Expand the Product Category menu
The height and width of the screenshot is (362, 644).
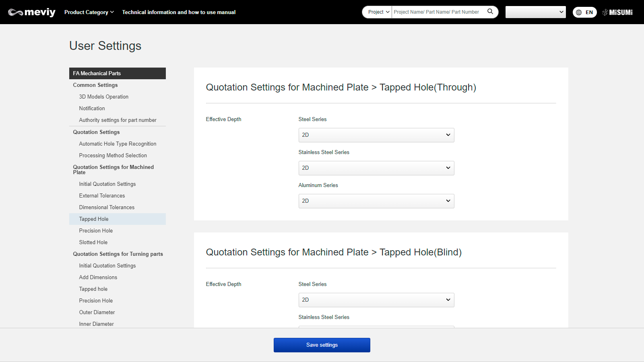(x=89, y=12)
